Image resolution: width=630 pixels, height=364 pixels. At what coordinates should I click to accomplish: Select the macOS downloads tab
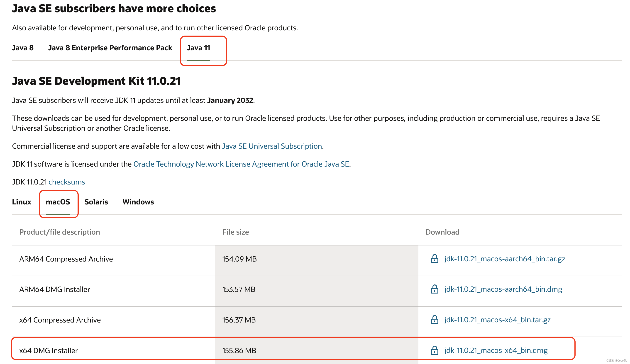tap(58, 202)
